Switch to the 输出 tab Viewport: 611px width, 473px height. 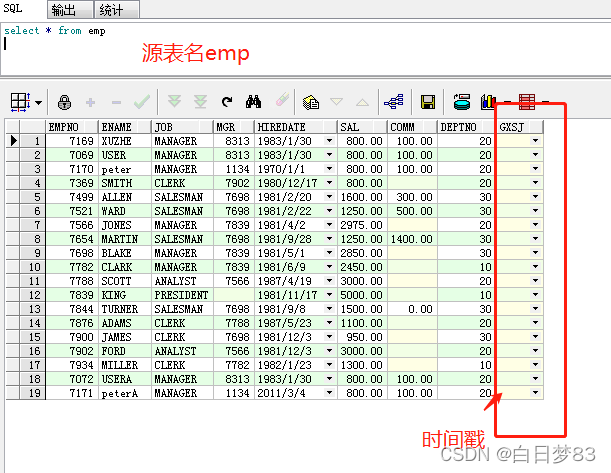tap(70, 10)
